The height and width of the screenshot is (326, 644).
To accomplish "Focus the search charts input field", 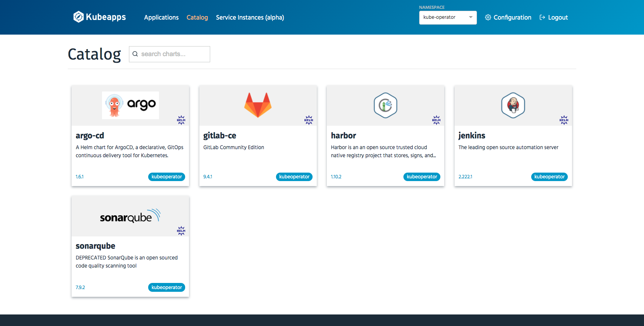I will 169,54.
